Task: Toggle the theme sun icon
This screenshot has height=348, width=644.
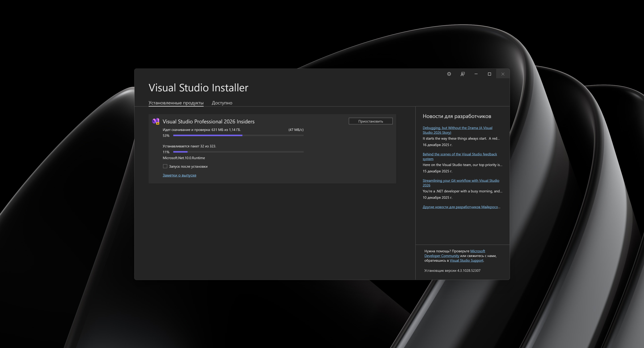Action: click(x=449, y=74)
